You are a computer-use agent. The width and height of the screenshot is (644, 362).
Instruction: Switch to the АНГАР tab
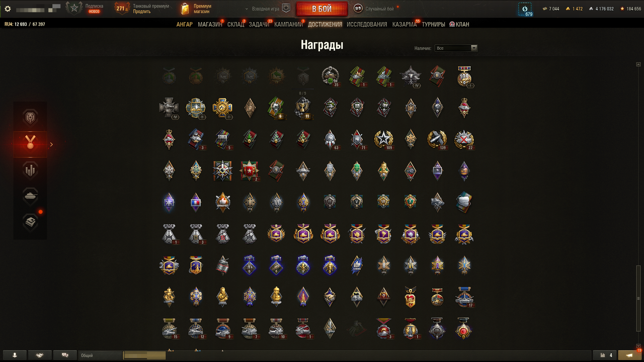(x=184, y=24)
